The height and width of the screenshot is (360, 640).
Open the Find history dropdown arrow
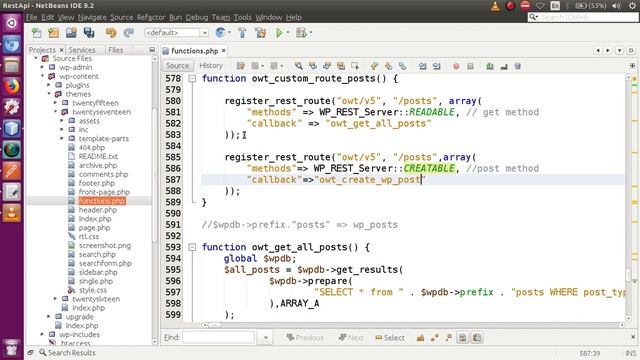click(266, 338)
